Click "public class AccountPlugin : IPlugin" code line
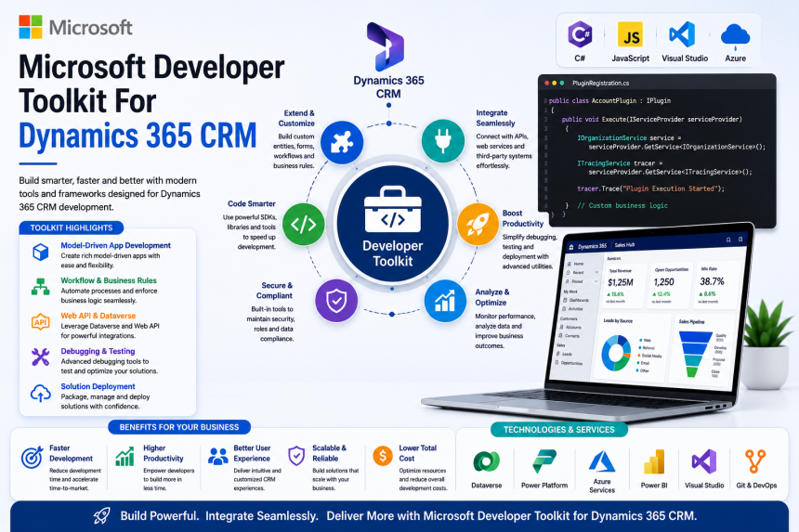799x532 pixels. (x=609, y=101)
